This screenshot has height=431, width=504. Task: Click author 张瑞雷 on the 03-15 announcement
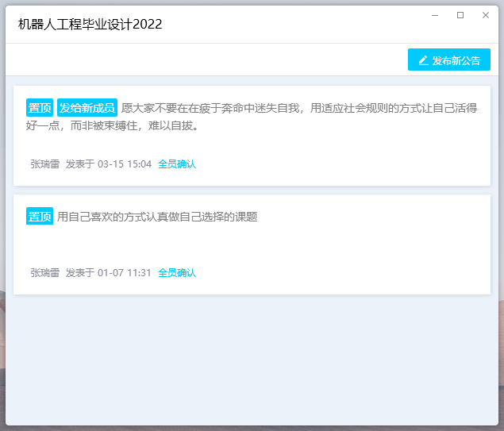tap(45, 164)
